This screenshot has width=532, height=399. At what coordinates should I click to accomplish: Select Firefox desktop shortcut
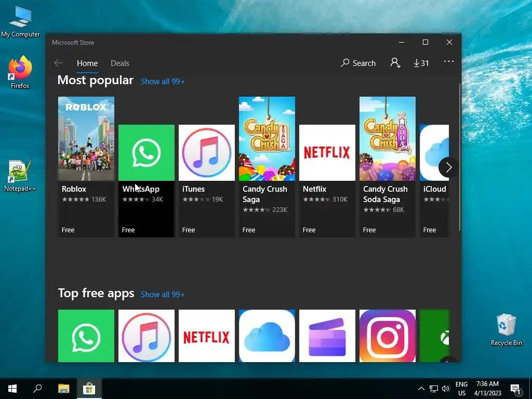point(20,72)
